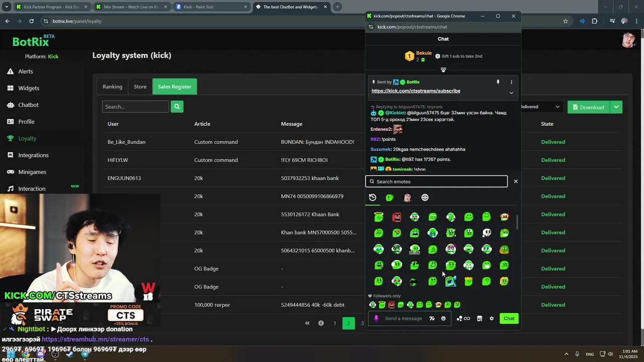Switch to Mio Stream browser tab
The image size is (644, 362).
(132, 7)
